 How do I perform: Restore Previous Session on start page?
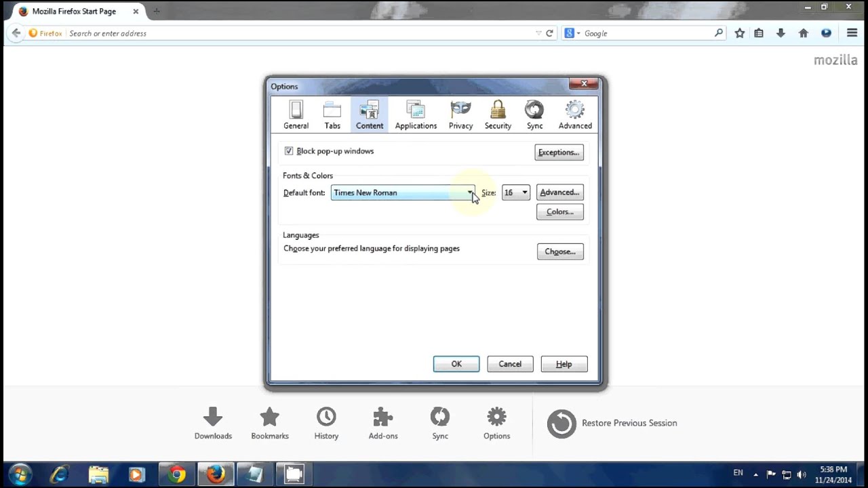pyautogui.click(x=612, y=423)
